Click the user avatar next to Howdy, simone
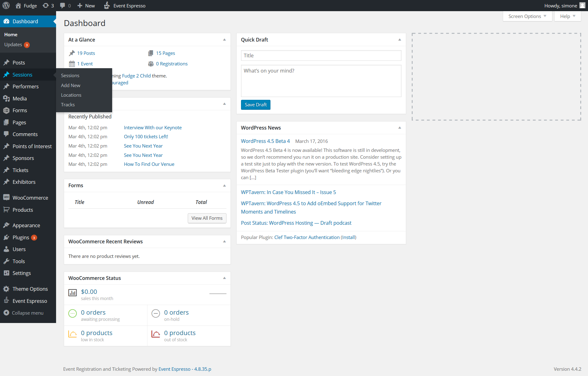588x376 pixels. 582,6
